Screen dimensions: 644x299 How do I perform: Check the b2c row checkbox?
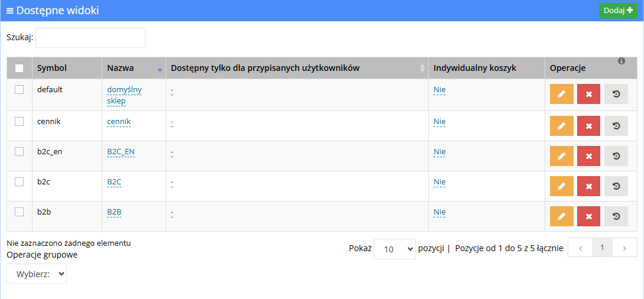[20, 181]
